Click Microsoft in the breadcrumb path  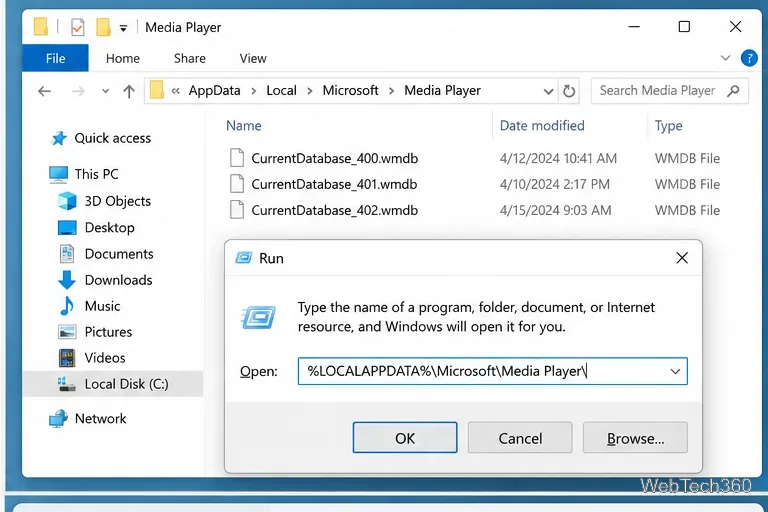350,91
